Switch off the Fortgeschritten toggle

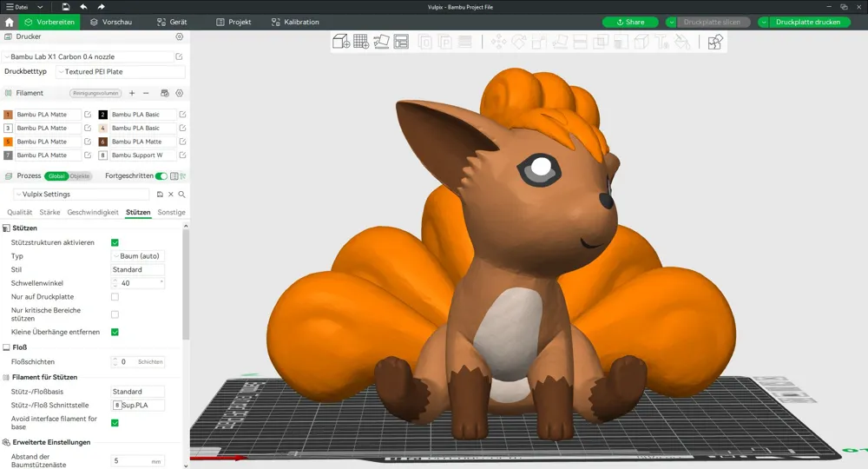click(161, 176)
